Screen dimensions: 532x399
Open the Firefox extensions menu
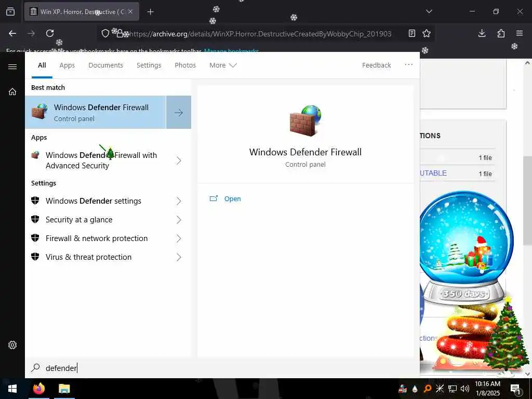(501, 33)
